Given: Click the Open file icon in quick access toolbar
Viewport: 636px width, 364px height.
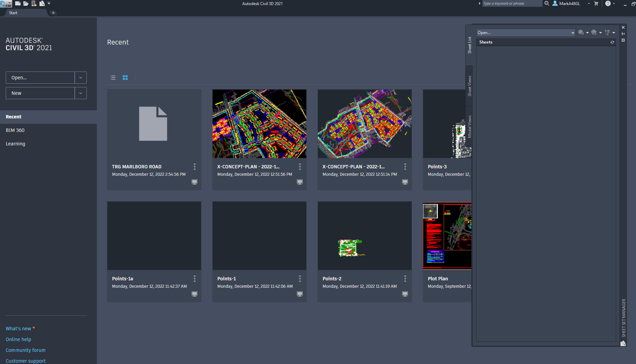Looking at the screenshot, I should tap(26, 4).
